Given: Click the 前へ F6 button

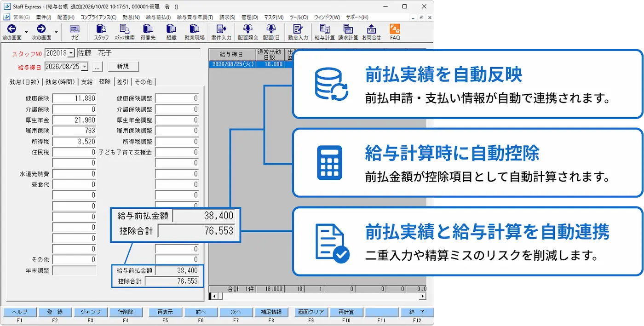Looking at the screenshot, I should (x=201, y=312).
